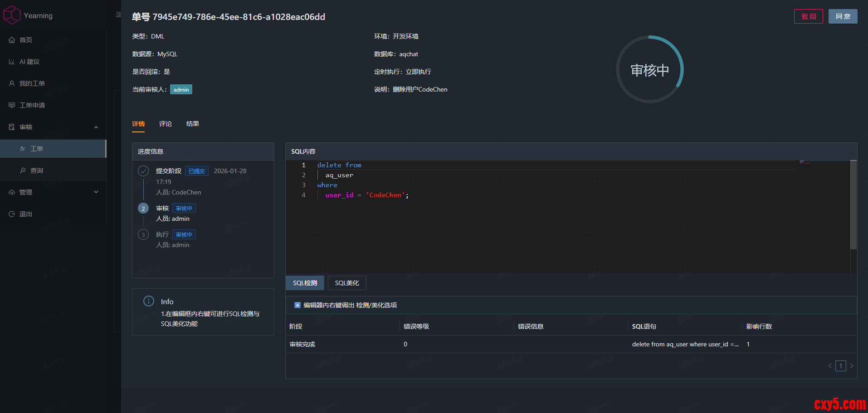Screen dimensions: 868x413
Task: Go to 我的工单 user icon
Action: (x=12, y=83)
